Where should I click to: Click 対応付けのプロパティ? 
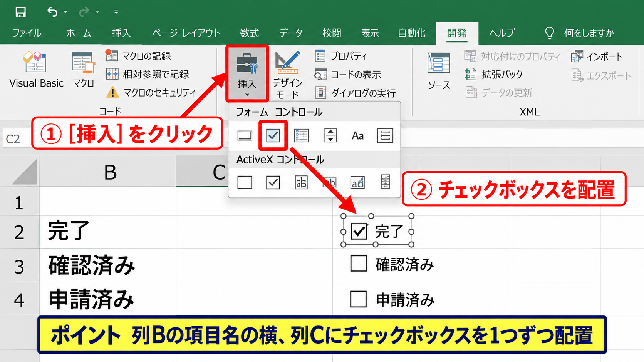pyautogui.click(x=512, y=57)
